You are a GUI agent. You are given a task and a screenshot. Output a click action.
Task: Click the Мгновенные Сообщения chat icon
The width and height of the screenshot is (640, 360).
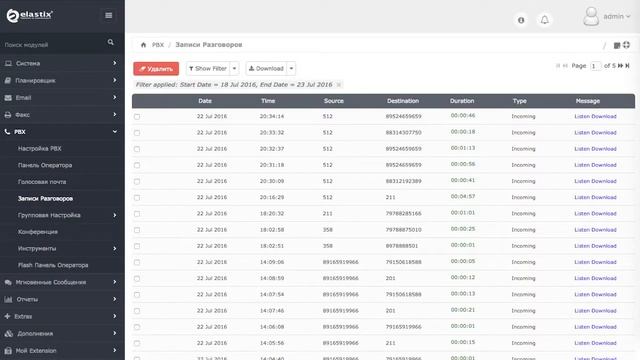coord(8,282)
